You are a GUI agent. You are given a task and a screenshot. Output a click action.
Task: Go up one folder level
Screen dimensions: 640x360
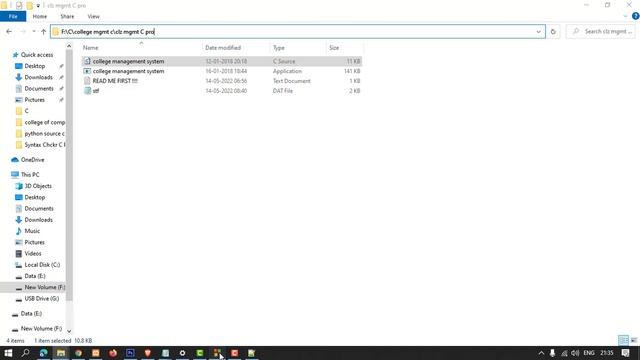[43, 31]
